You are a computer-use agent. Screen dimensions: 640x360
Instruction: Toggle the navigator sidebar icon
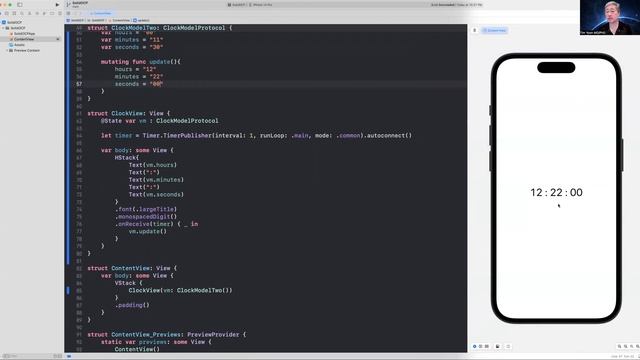(20, 5)
